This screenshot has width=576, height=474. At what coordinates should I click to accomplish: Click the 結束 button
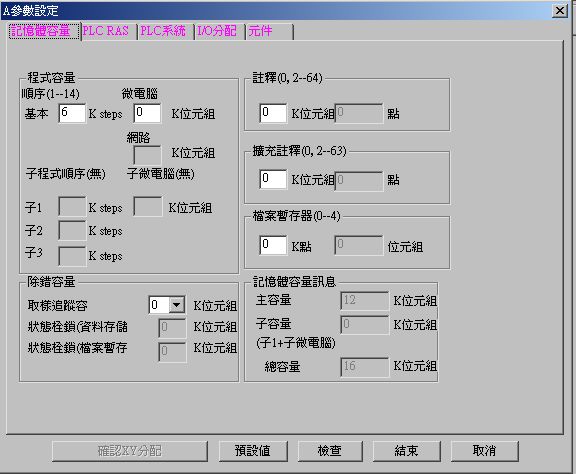tap(406, 451)
